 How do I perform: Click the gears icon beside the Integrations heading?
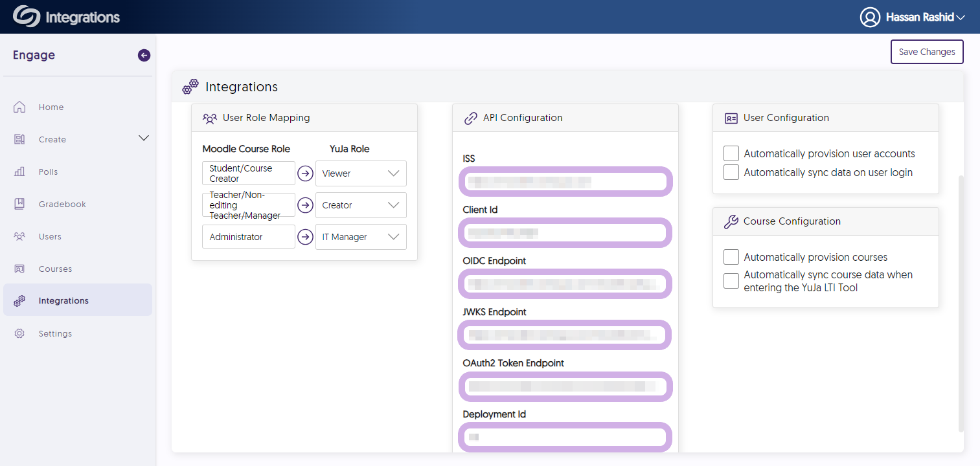point(190,87)
